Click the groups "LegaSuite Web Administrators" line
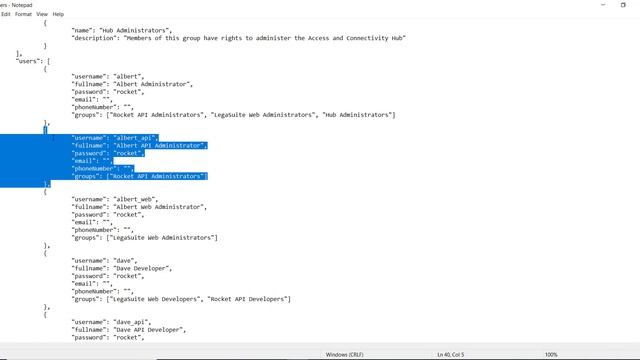640x360 pixels. (144, 238)
